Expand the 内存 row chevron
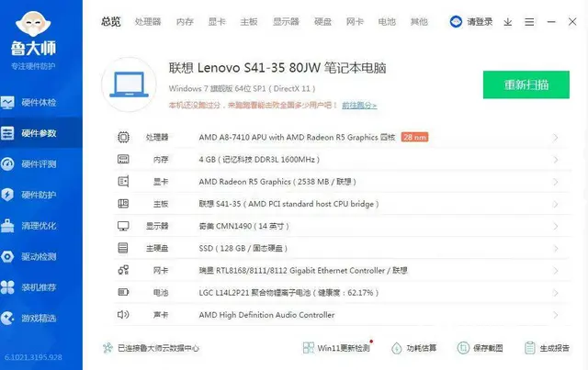This screenshot has height=370, width=588. [x=555, y=160]
